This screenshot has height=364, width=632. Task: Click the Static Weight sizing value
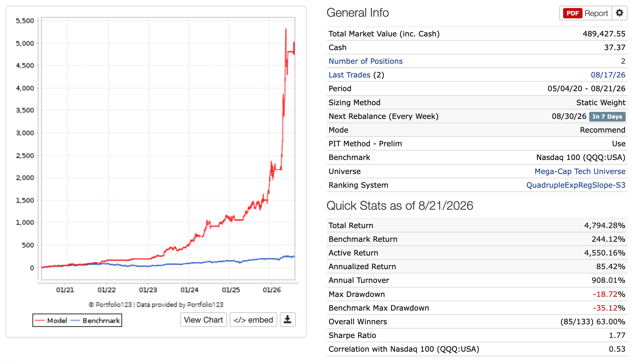[601, 103]
